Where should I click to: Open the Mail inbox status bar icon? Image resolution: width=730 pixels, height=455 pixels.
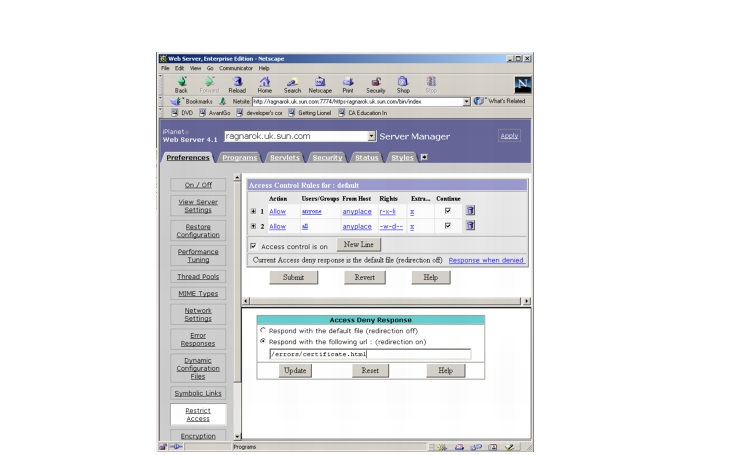459,447
